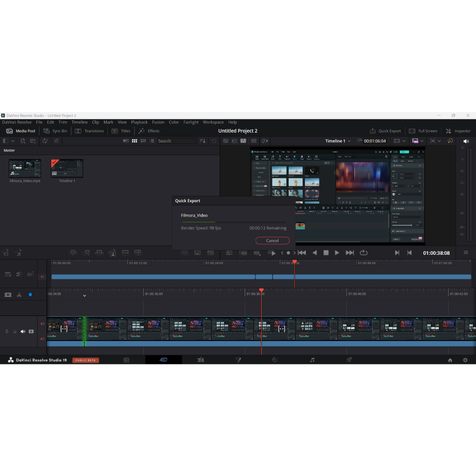Go to the previous edit point

click(x=409, y=252)
